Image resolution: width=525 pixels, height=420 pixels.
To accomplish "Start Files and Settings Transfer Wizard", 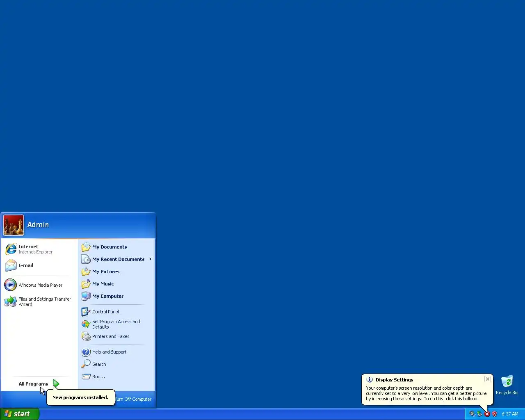I will point(39,301).
